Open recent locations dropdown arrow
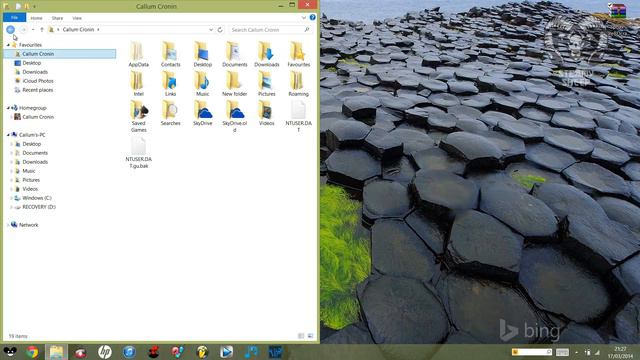The width and height of the screenshot is (640, 360). tap(33, 29)
